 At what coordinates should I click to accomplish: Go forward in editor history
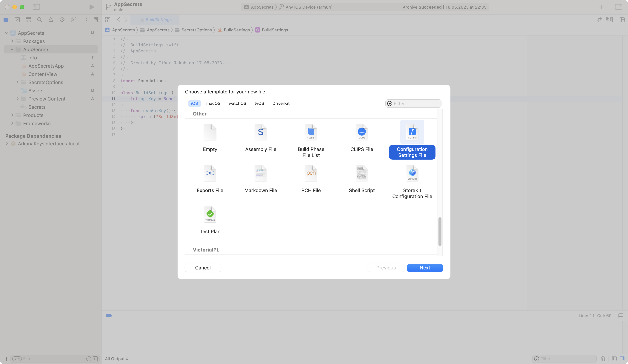pyautogui.click(x=126, y=20)
